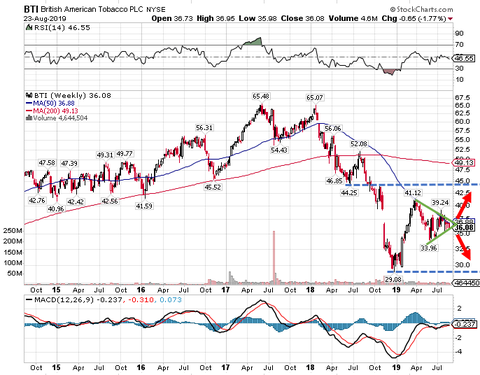Click the 45.52 low price label
The image size is (480, 375).
pos(213,187)
